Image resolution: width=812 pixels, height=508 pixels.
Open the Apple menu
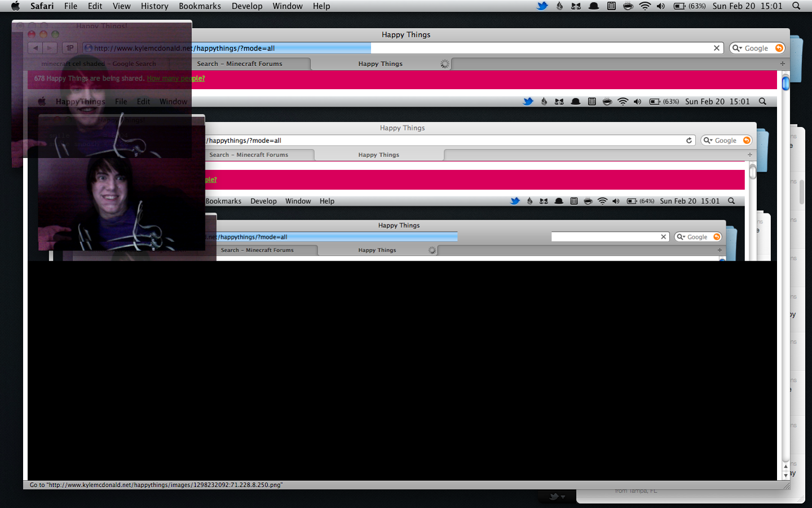click(x=15, y=6)
